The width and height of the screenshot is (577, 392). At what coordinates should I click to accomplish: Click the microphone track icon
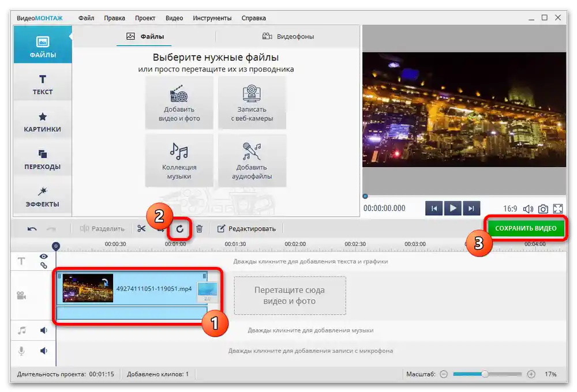(x=21, y=351)
